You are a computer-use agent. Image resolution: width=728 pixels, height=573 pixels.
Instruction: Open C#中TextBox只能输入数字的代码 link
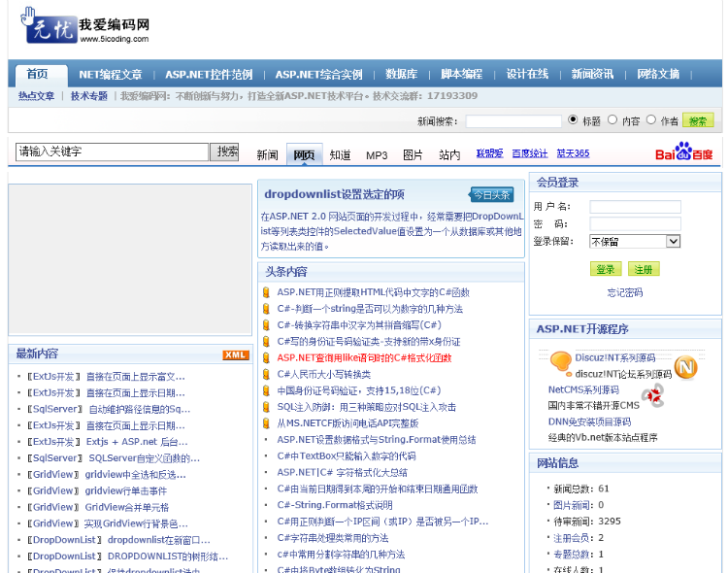347,455
